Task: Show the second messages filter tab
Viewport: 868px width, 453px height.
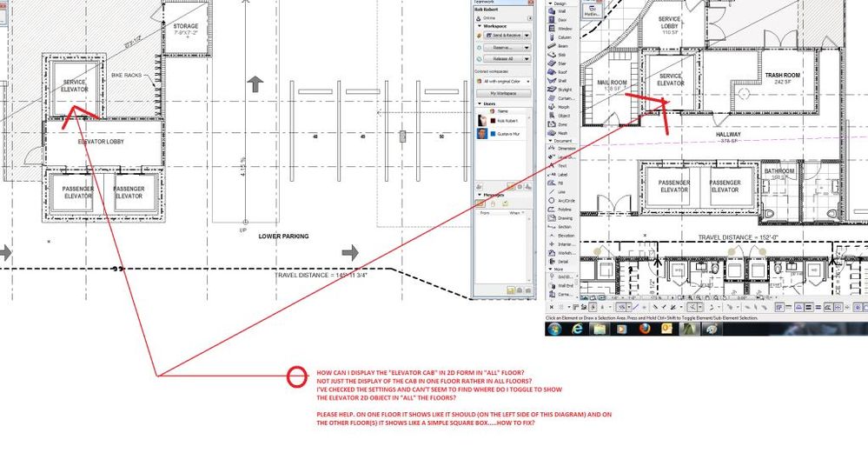Action: click(x=493, y=203)
